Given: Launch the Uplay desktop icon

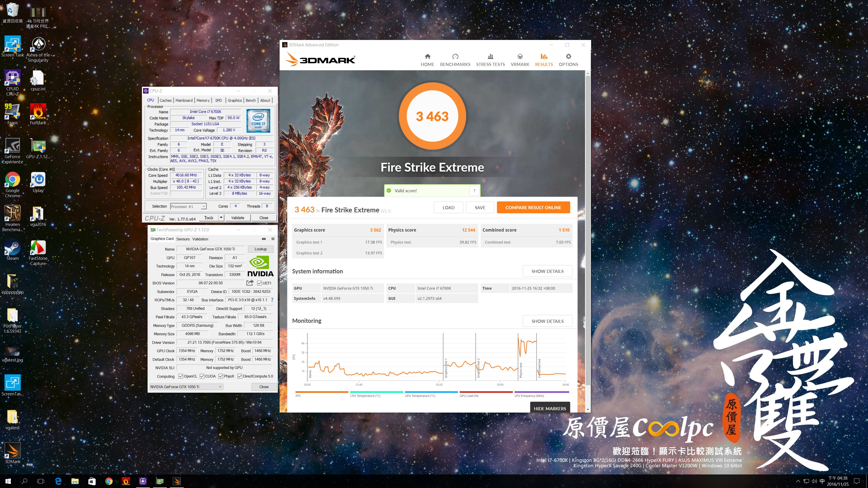Looking at the screenshot, I should point(38,182).
